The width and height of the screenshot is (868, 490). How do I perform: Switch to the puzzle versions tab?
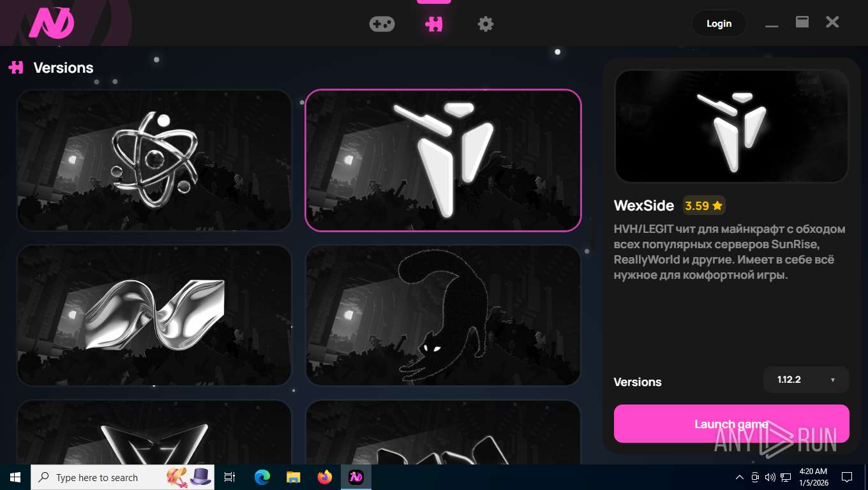pyautogui.click(x=434, y=24)
